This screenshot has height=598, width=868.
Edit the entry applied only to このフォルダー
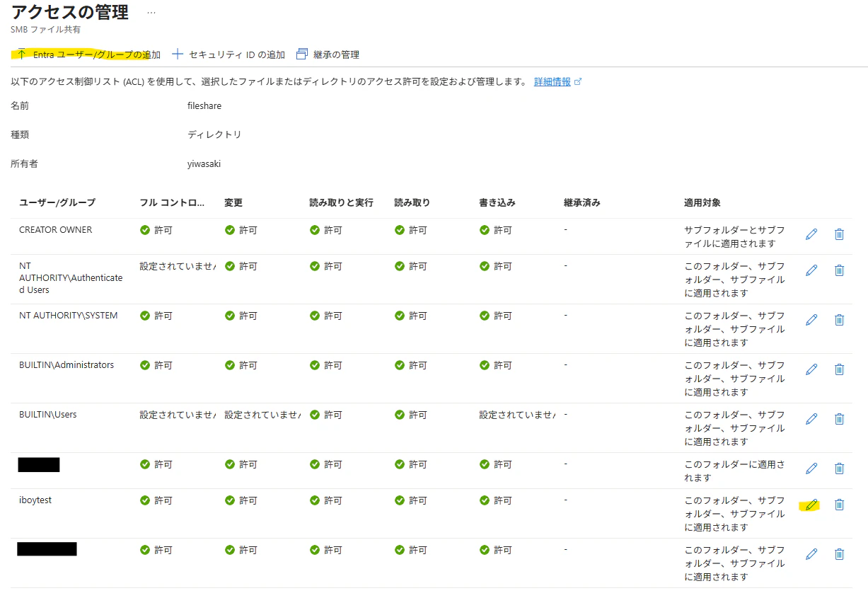pos(811,468)
